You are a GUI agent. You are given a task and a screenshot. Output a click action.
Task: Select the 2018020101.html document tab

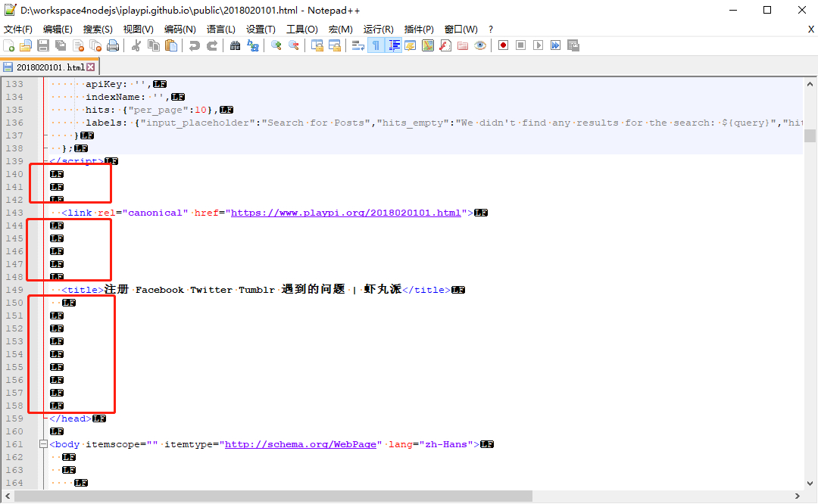click(x=50, y=67)
